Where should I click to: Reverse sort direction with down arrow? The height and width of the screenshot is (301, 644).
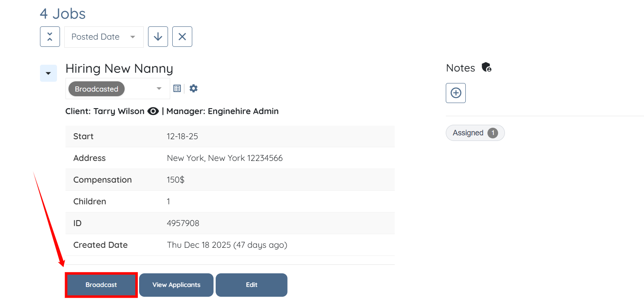point(158,37)
